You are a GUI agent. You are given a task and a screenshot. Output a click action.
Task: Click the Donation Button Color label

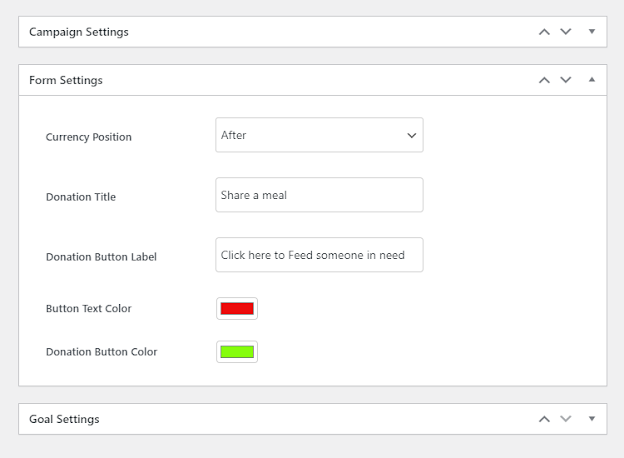tap(101, 352)
